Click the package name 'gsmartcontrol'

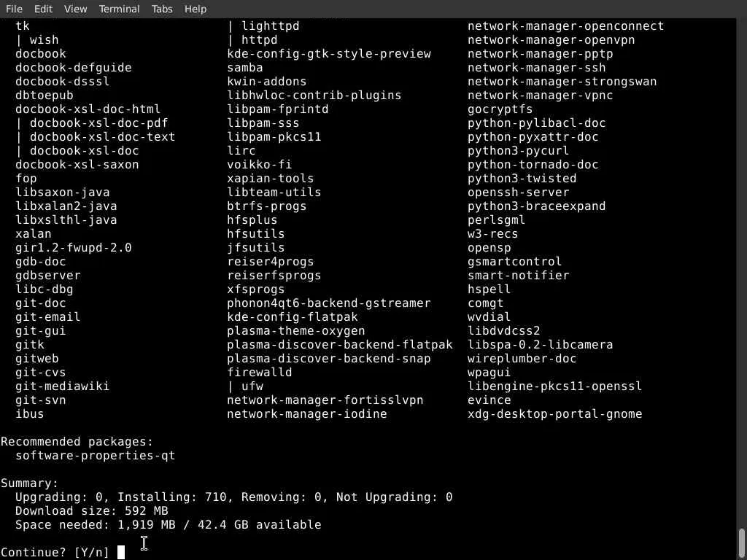(x=514, y=262)
